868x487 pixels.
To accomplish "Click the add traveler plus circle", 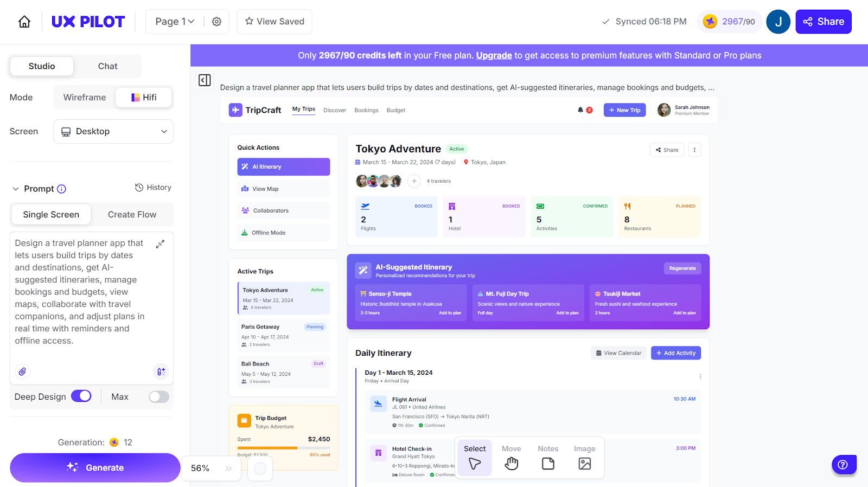I will [414, 181].
